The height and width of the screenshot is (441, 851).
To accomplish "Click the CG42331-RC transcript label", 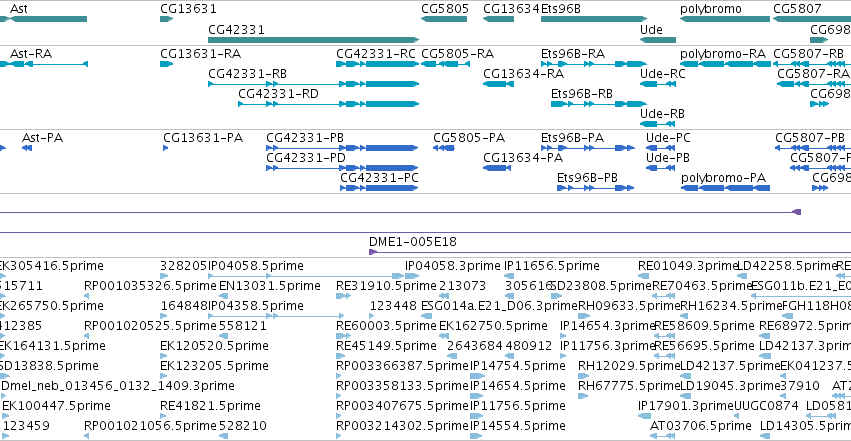I will [x=376, y=54].
